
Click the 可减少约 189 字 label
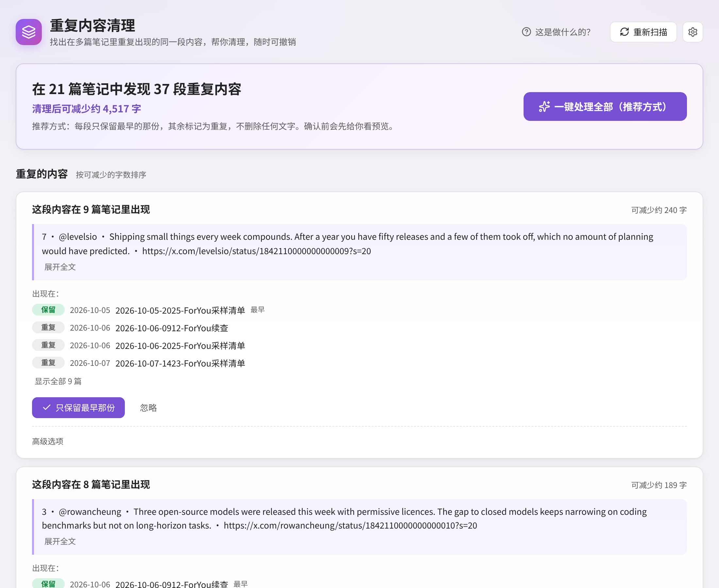[x=659, y=485]
